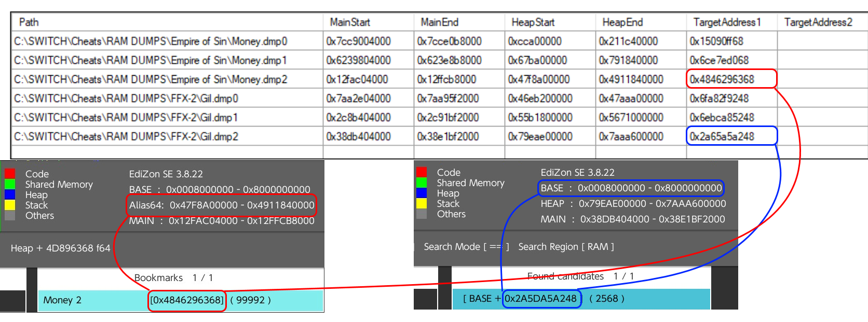Click the MainEnd column header
The image size is (868, 322).
pyautogui.click(x=459, y=22)
